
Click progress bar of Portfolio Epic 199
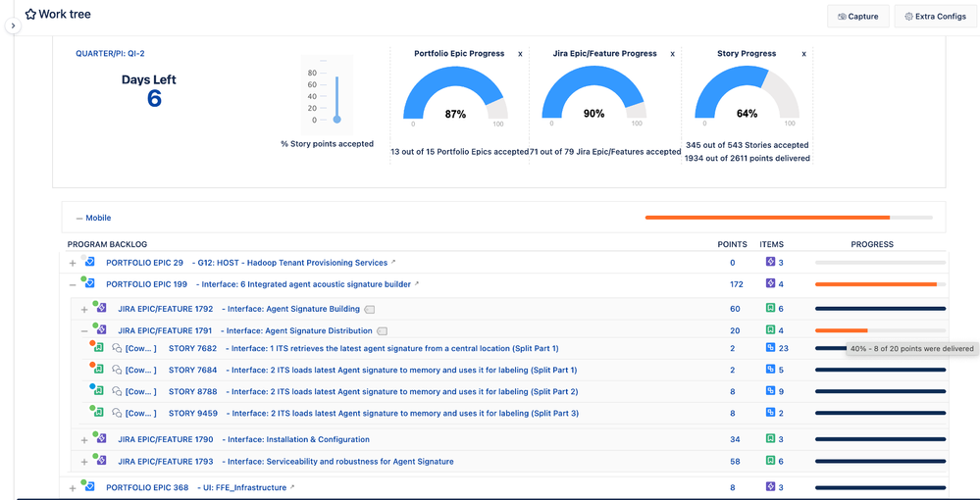[x=880, y=284]
